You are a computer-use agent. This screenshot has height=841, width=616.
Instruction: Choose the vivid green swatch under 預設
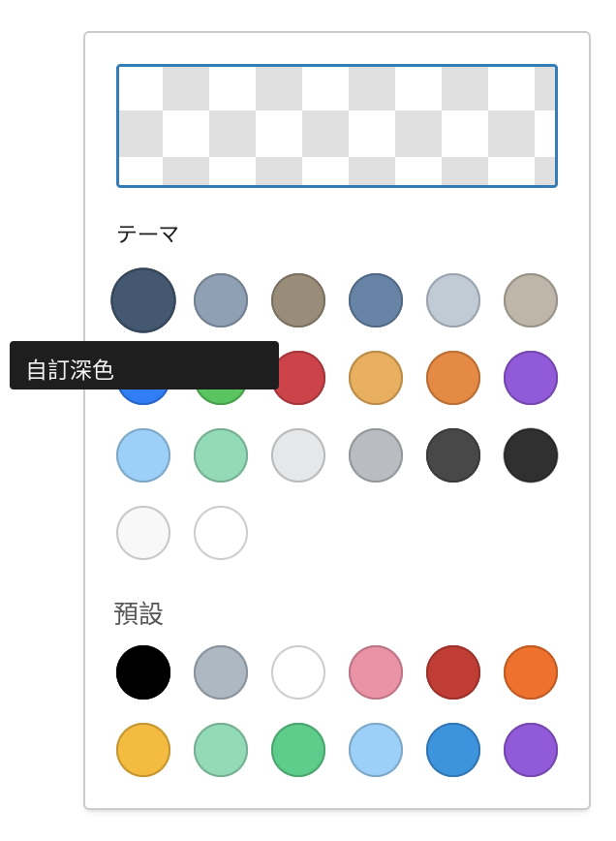pos(298,750)
